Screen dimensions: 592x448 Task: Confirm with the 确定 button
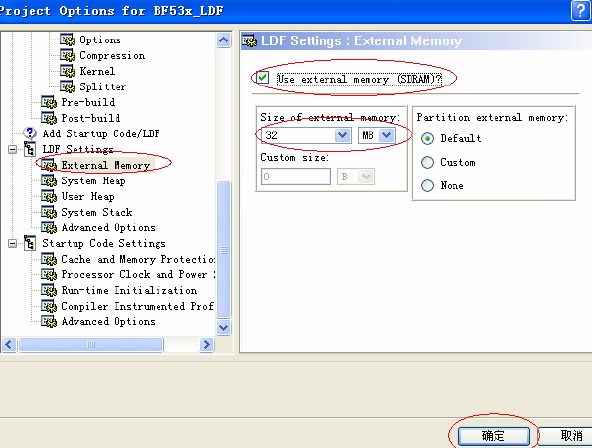tap(493, 436)
